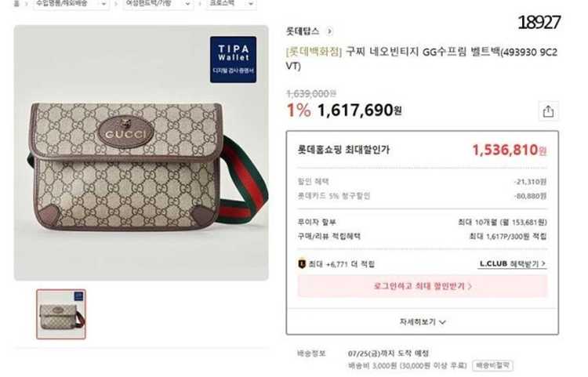Click the 1,536,810원 maximum discount price

pos(510,150)
